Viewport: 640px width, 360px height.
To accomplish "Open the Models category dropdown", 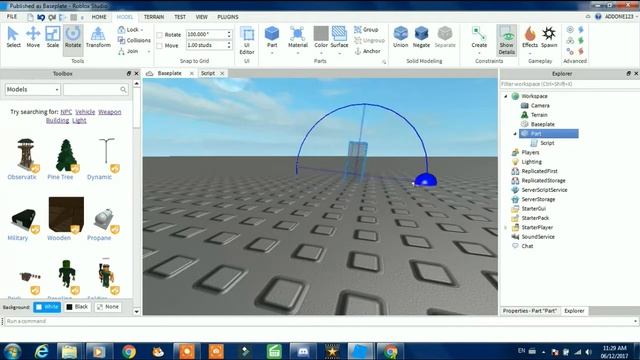I will pos(33,89).
